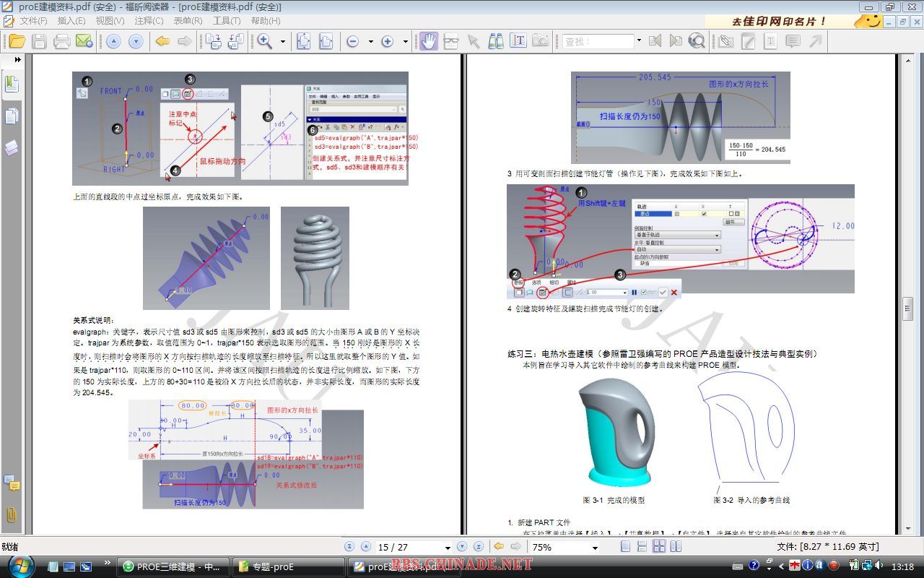Click the find previous icon beside search

pos(655,41)
